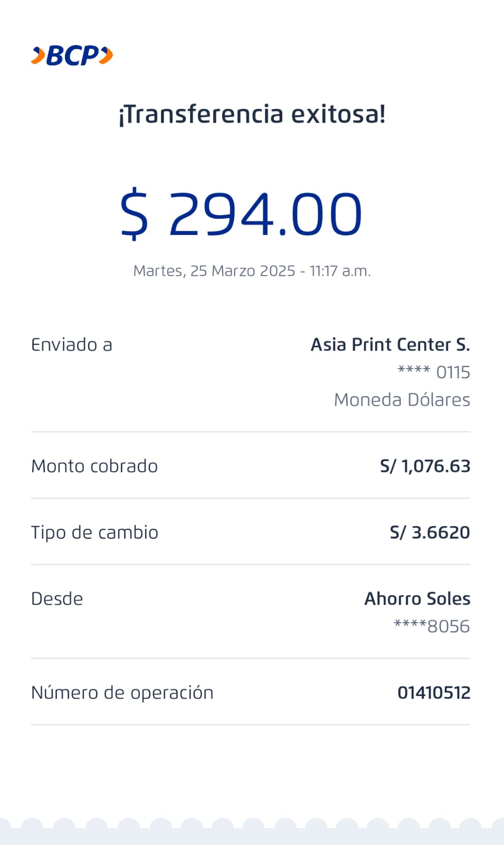Select the "Ahorro Soles" source account

pos(417,599)
